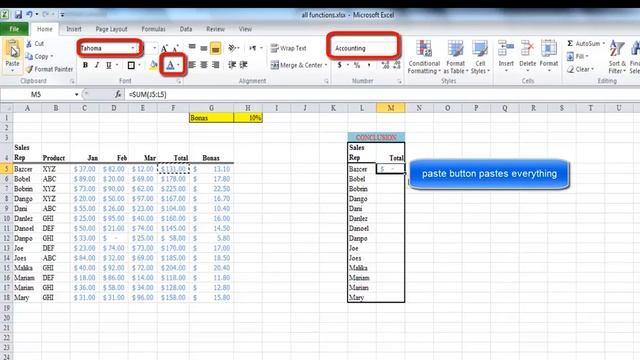The height and width of the screenshot is (360, 640).
Task: Apply font color with the A icon
Action: [170, 65]
